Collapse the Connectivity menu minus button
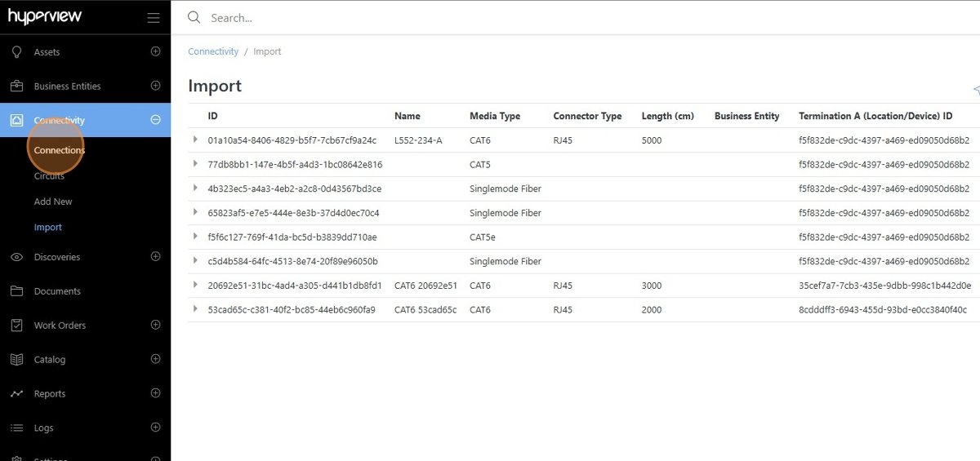Viewport: 980px width, 461px height. (x=155, y=120)
